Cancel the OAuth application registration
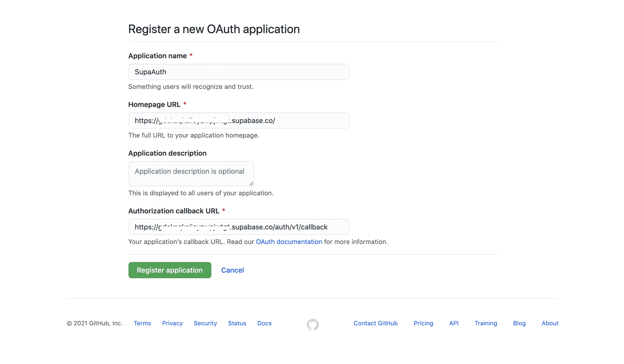The image size is (624, 364). [232, 270]
